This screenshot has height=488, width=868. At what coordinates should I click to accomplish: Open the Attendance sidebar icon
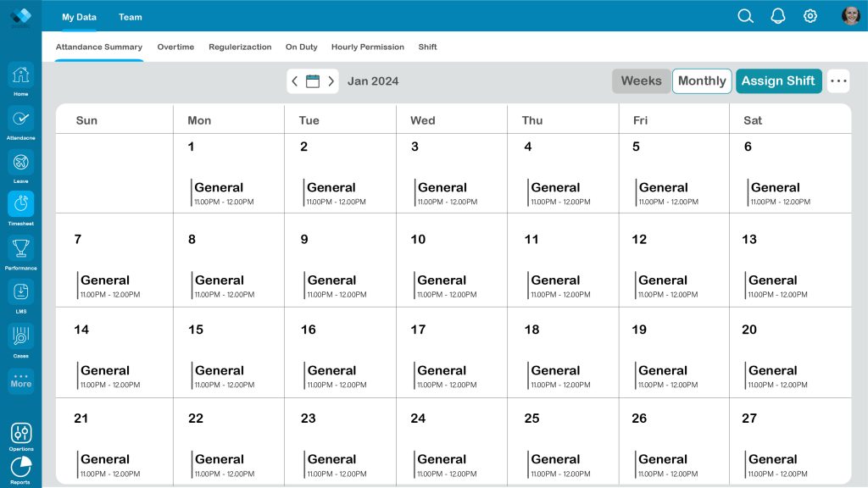(x=20, y=119)
